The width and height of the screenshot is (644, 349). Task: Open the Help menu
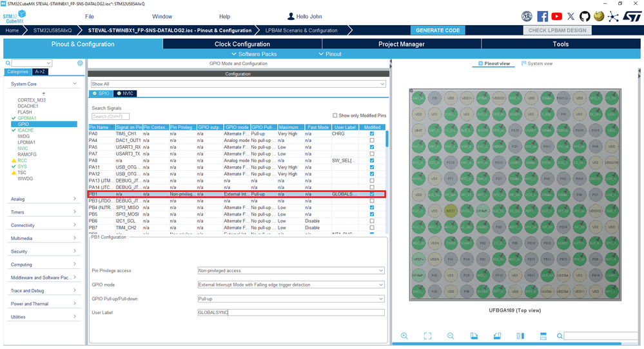[x=225, y=16]
